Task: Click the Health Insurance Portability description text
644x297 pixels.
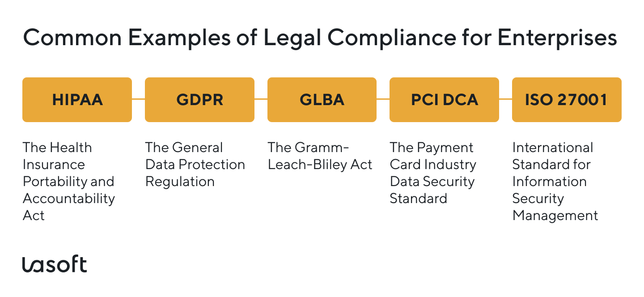Action: [68, 181]
